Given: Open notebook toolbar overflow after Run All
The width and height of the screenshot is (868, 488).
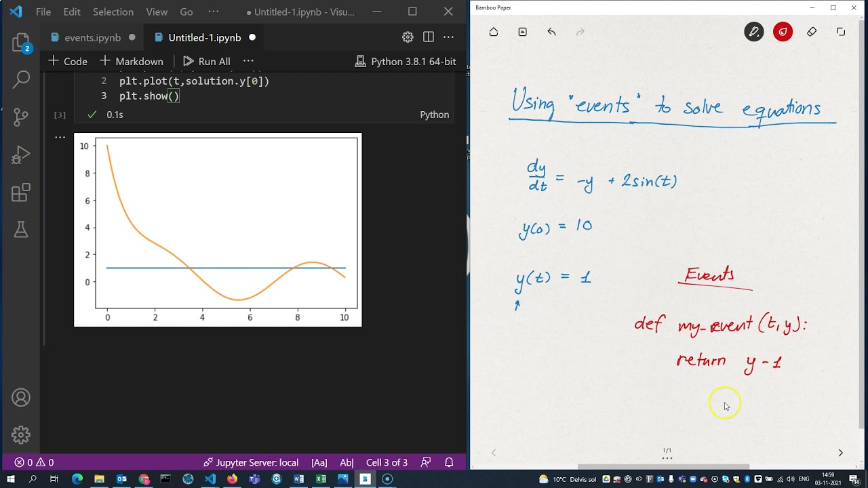Looking at the screenshot, I should 248,61.
